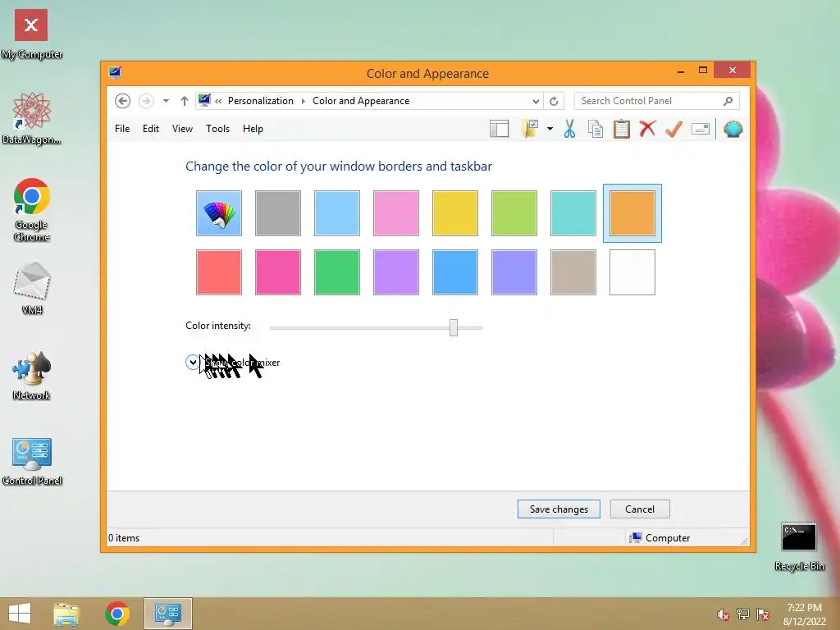Click the Save changes button

click(x=559, y=509)
